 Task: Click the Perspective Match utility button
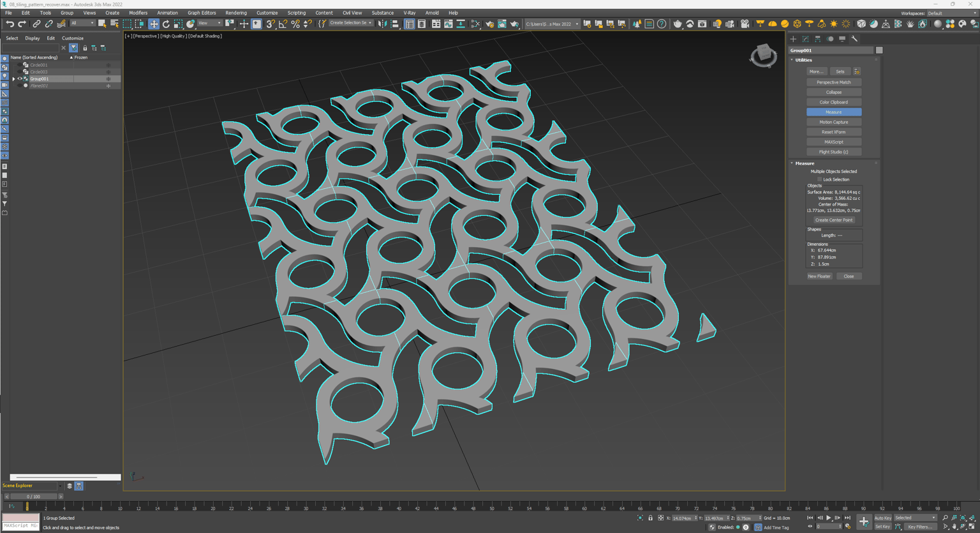[834, 82]
